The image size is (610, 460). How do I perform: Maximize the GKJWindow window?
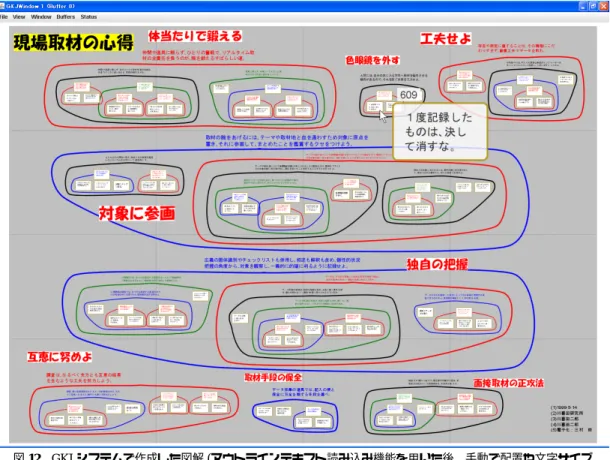pyautogui.click(x=592, y=6)
